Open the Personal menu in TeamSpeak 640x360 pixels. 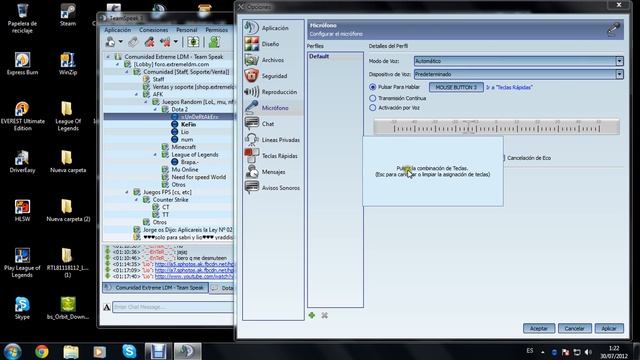point(187,30)
